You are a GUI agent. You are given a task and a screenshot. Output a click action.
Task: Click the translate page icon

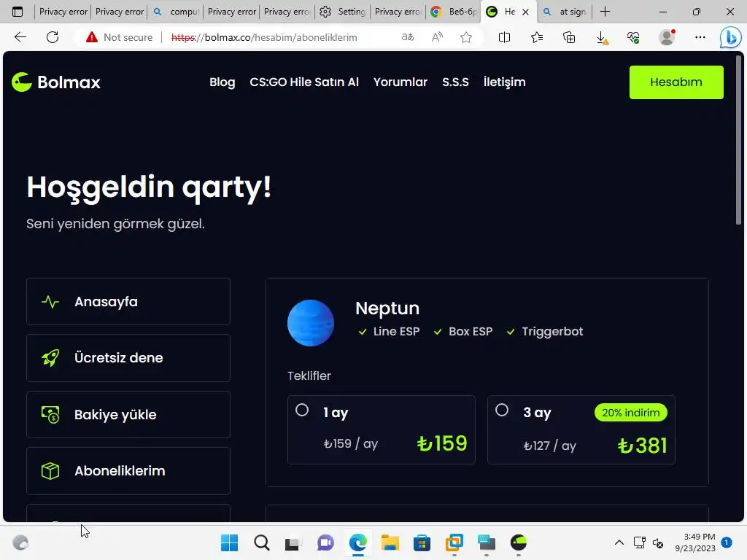point(408,37)
